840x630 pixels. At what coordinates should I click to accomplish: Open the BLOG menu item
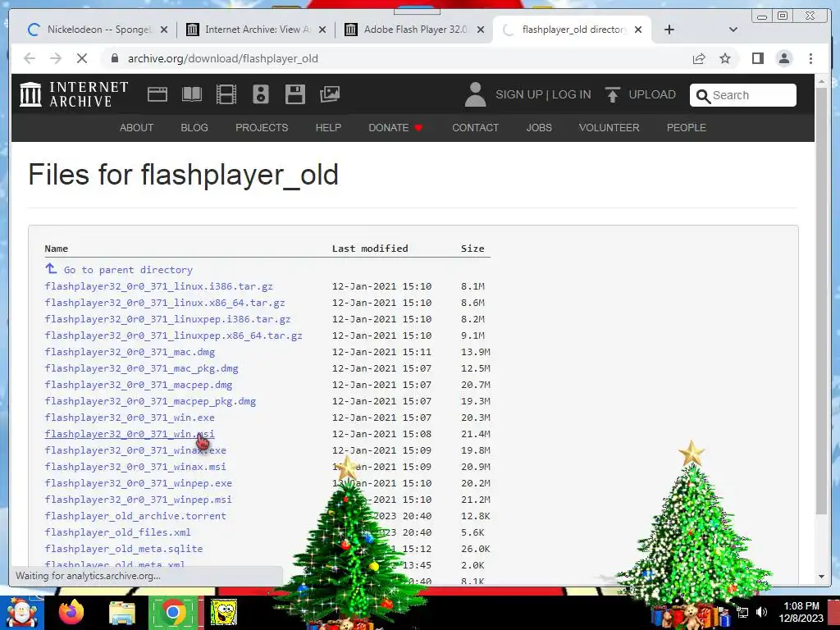[x=194, y=127]
